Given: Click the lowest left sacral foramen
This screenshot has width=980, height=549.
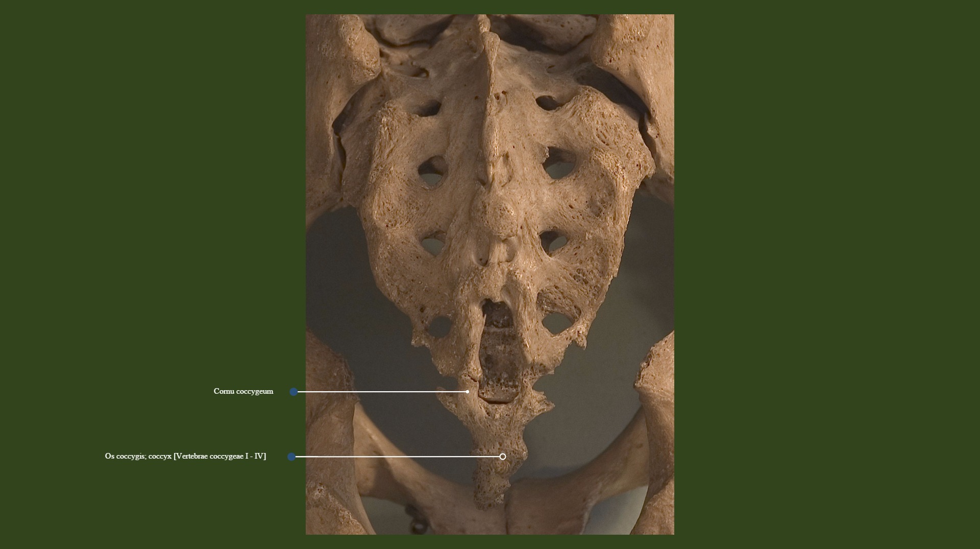Looking at the screenshot, I should 439,326.
